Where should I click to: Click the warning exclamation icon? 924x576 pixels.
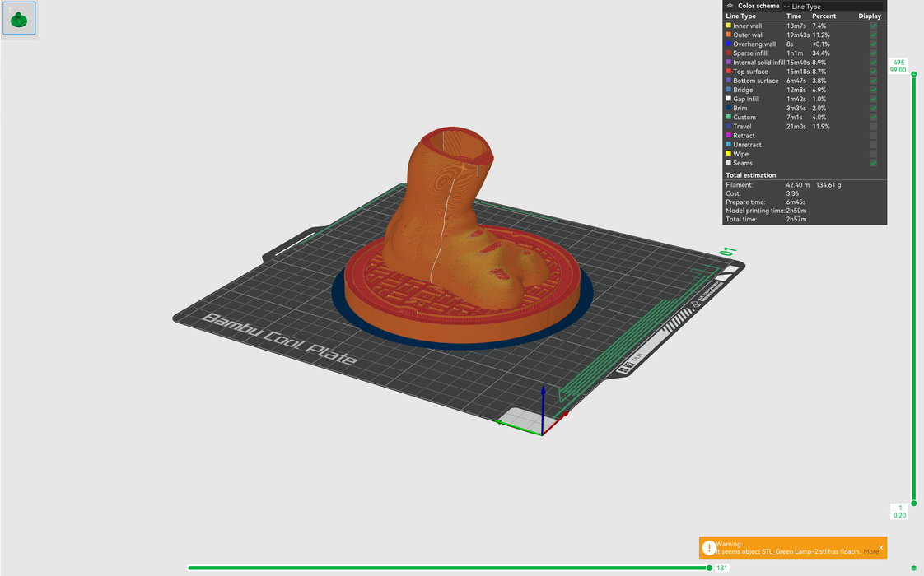coord(708,548)
